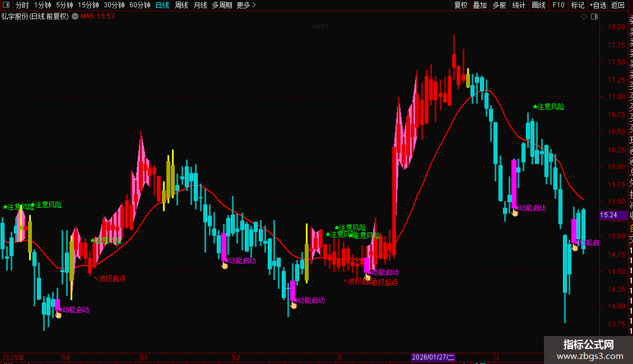
Task: Click the 叠加 overlay button
Action: coord(480,5)
